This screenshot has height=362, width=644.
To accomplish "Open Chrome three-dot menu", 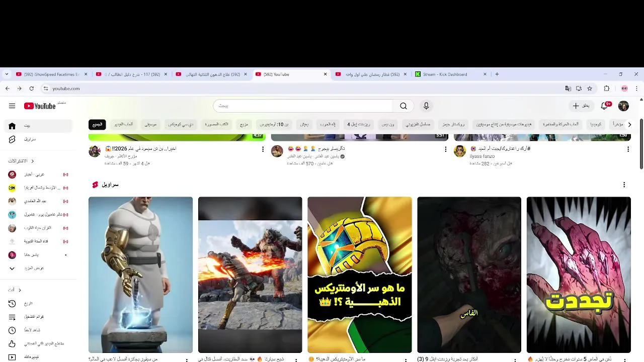I will point(636,88).
